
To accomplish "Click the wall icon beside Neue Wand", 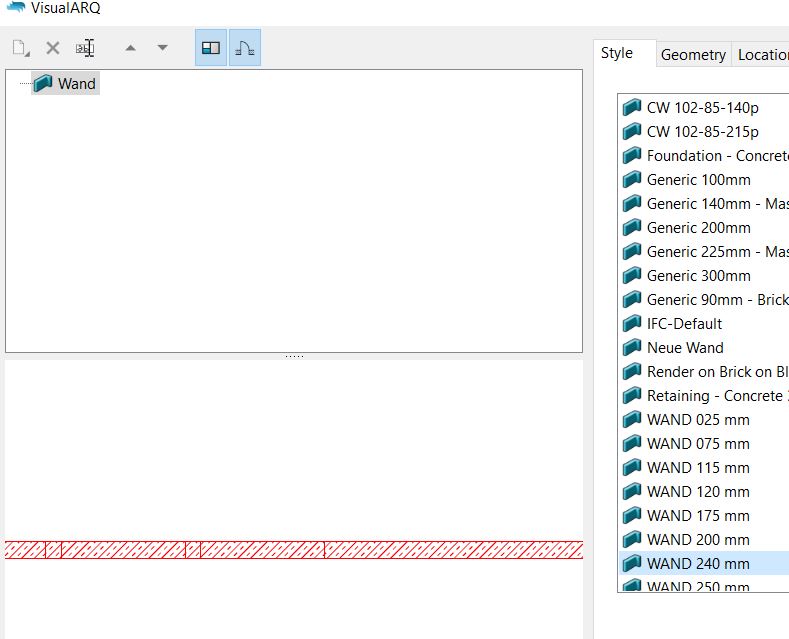I will (632, 347).
